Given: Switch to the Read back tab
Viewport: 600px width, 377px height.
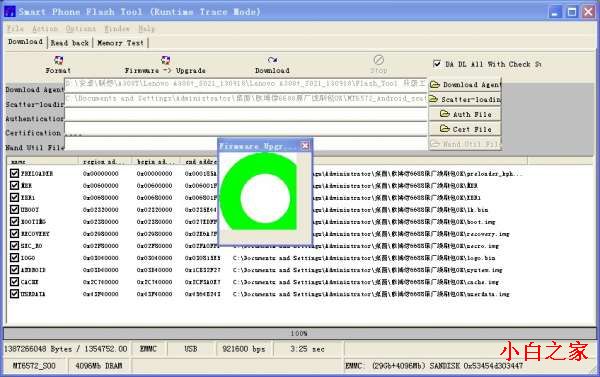Looking at the screenshot, I should 69,43.
